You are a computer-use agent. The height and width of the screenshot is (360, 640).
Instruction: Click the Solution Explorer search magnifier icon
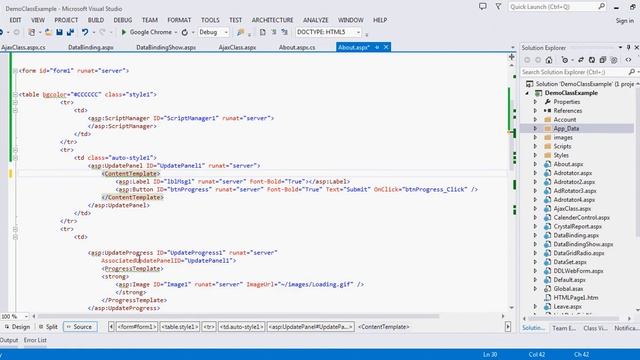click(x=631, y=72)
